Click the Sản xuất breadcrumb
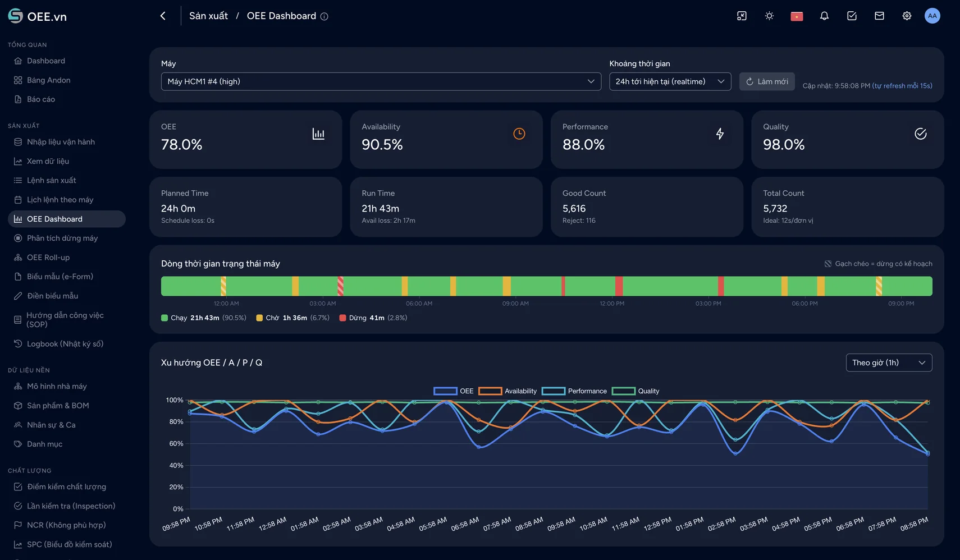Viewport: 960px width, 560px height. coord(208,16)
